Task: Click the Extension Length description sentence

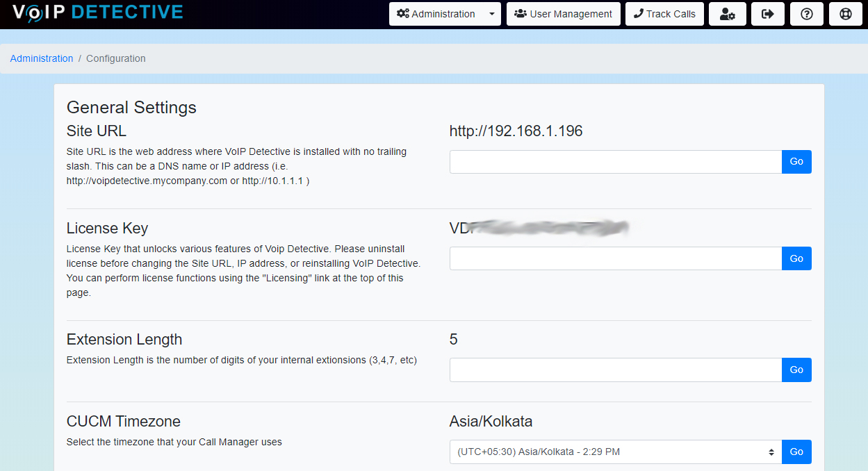Action: click(x=242, y=360)
